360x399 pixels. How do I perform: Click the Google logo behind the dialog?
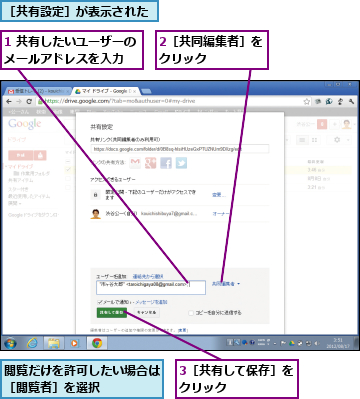25,124
